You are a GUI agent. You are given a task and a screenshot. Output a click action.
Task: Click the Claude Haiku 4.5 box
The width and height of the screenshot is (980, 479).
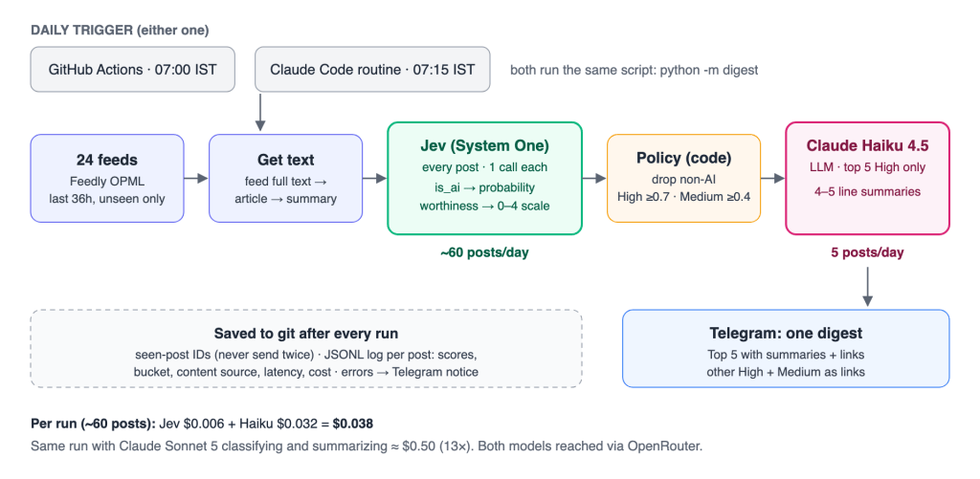pos(867,178)
